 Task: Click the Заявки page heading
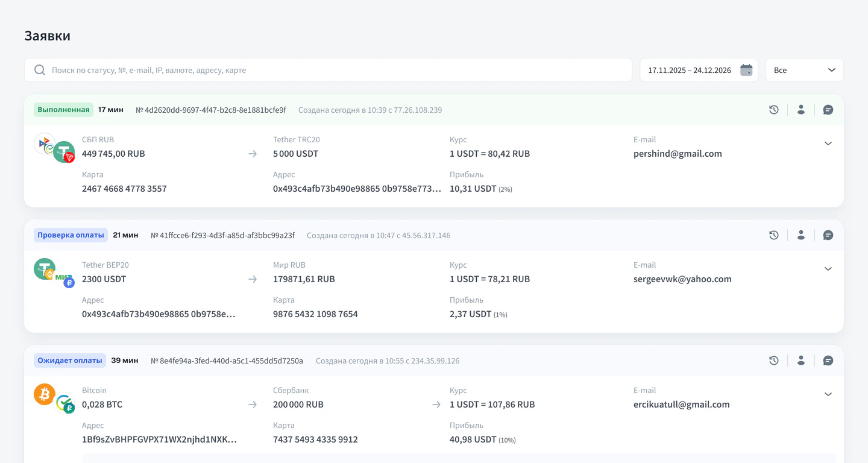click(48, 36)
